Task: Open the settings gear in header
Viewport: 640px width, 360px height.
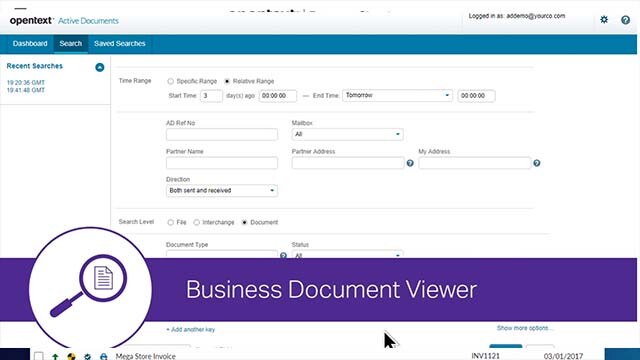Action: 604,19
